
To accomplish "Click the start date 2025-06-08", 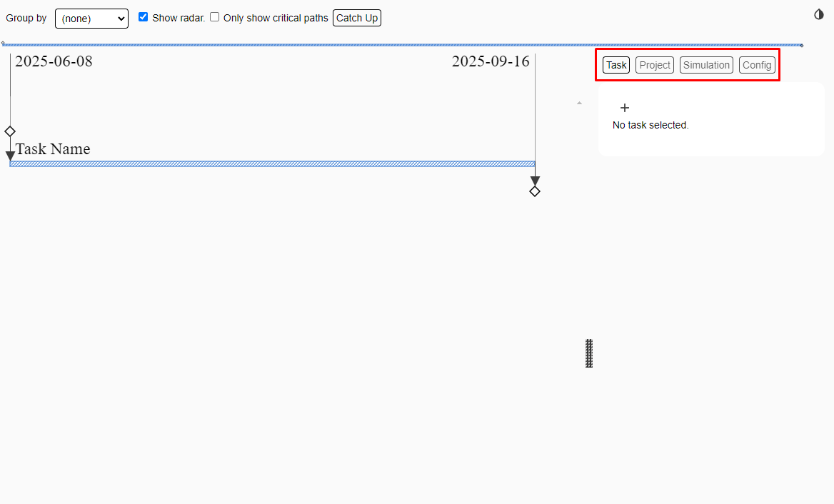I will pyautogui.click(x=54, y=61).
